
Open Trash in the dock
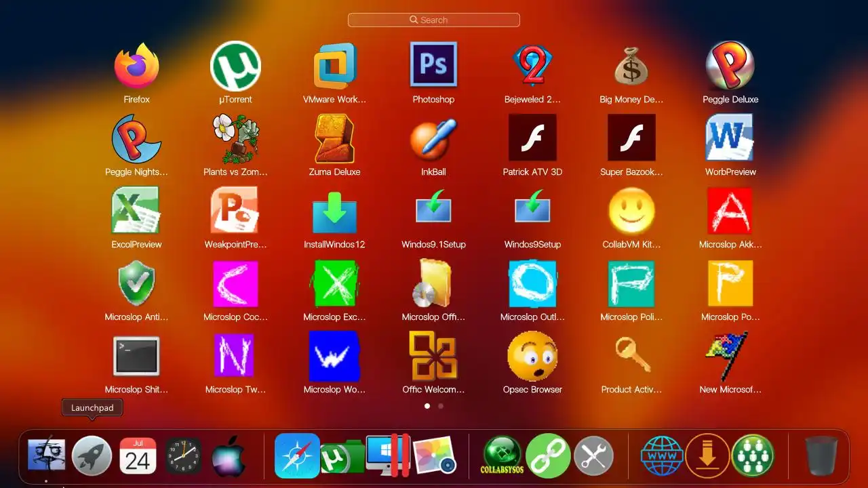(x=821, y=456)
